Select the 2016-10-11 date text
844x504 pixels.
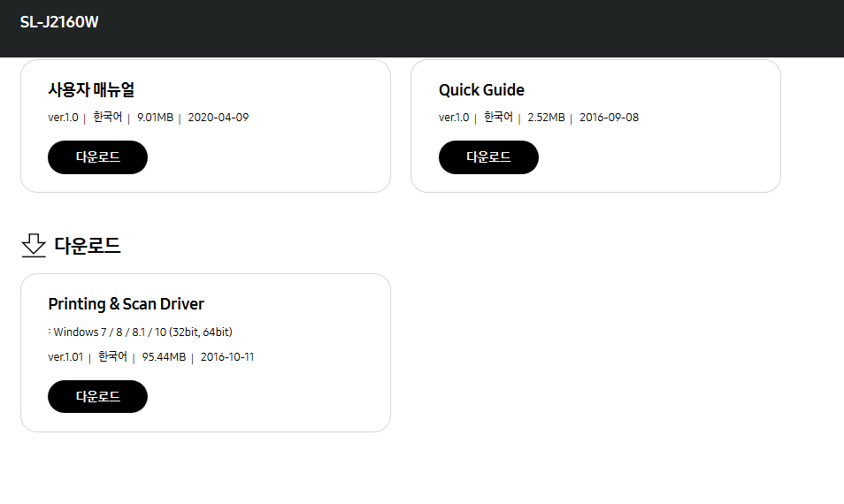227,356
